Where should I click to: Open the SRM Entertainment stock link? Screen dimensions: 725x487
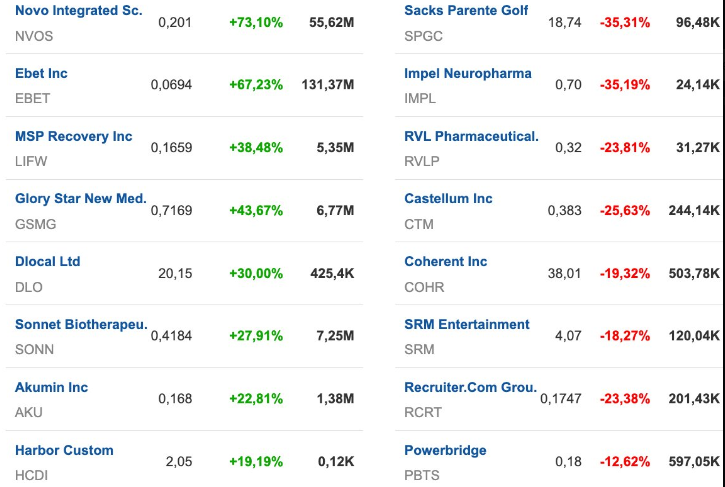coord(467,325)
